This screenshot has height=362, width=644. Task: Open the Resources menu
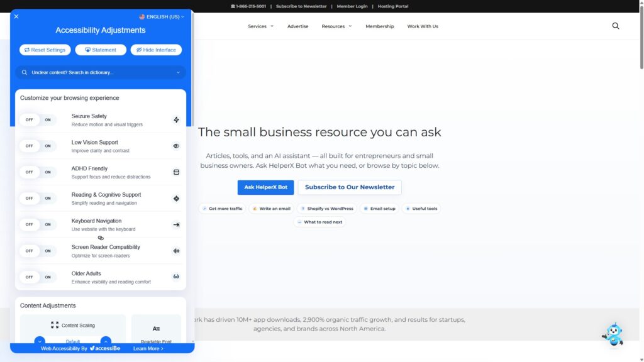333,26
